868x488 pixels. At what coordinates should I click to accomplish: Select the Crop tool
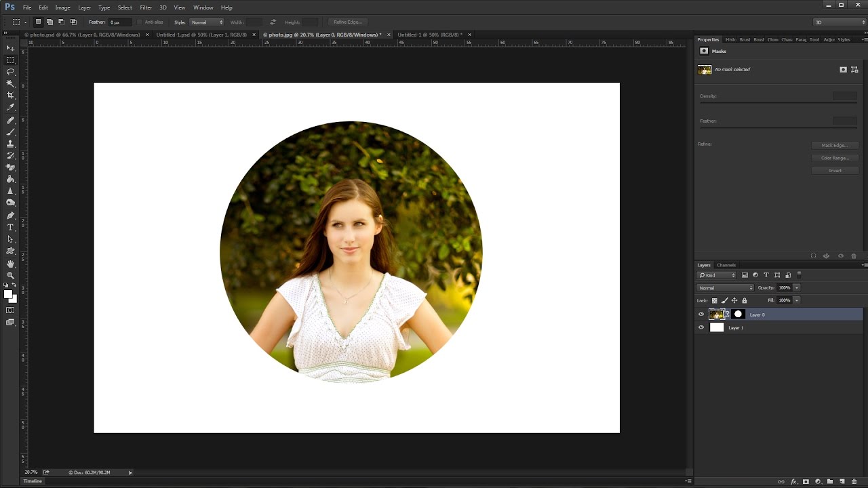[x=10, y=96]
